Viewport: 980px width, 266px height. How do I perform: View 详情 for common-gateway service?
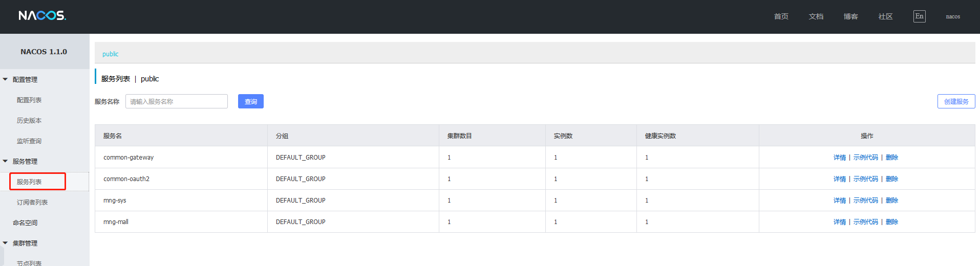click(840, 158)
